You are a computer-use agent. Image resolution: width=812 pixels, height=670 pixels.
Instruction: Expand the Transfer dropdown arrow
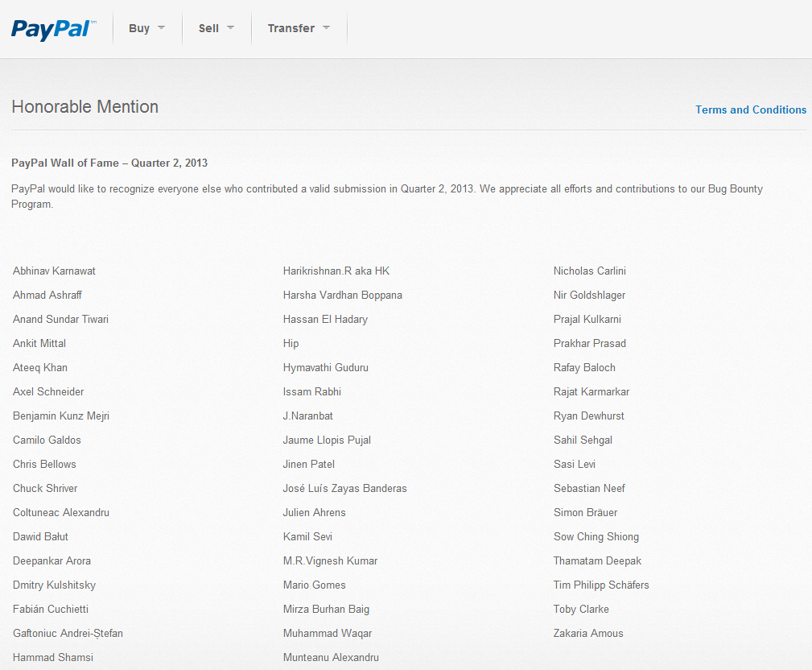tap(326, 27)
